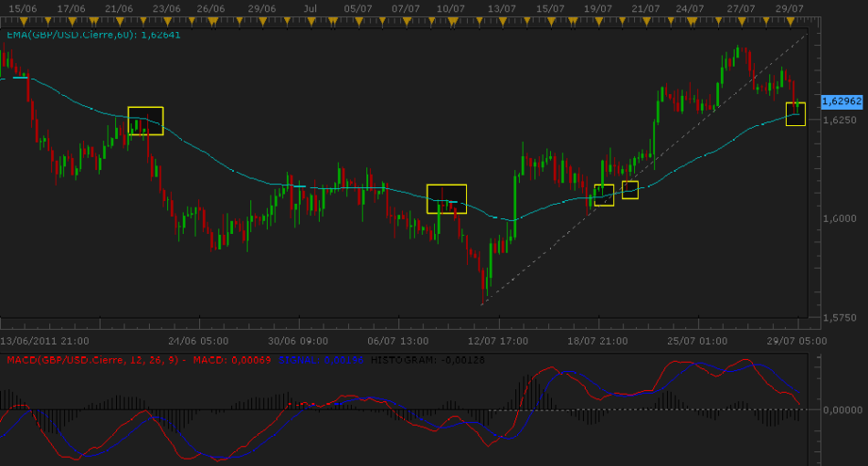This screenshot has height=466, width=868.
Task: Select the blue current price tag 1,62962
Action: tap(842, 101)
